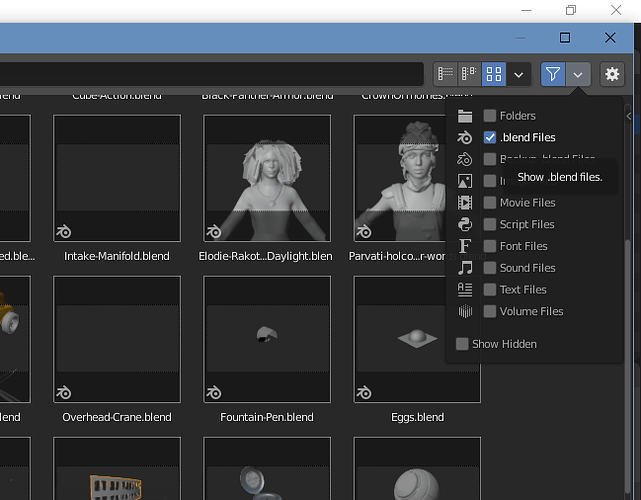Click the folder icon in filter list
The height and width of the screenshot is (500, 641).
coord(465,116)
